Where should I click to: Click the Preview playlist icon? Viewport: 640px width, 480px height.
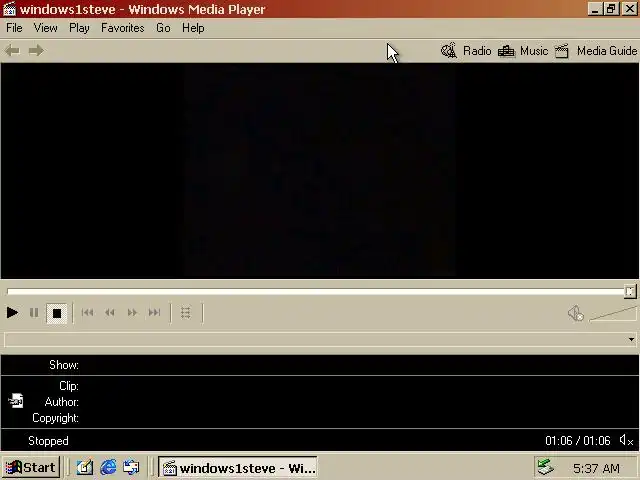tap(186, 313)
